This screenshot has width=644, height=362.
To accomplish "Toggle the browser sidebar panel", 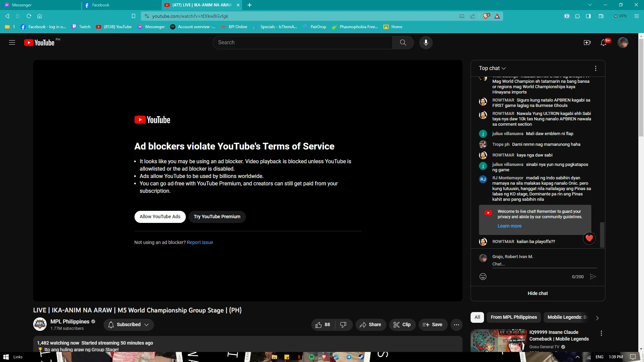I will pos(588,16).
